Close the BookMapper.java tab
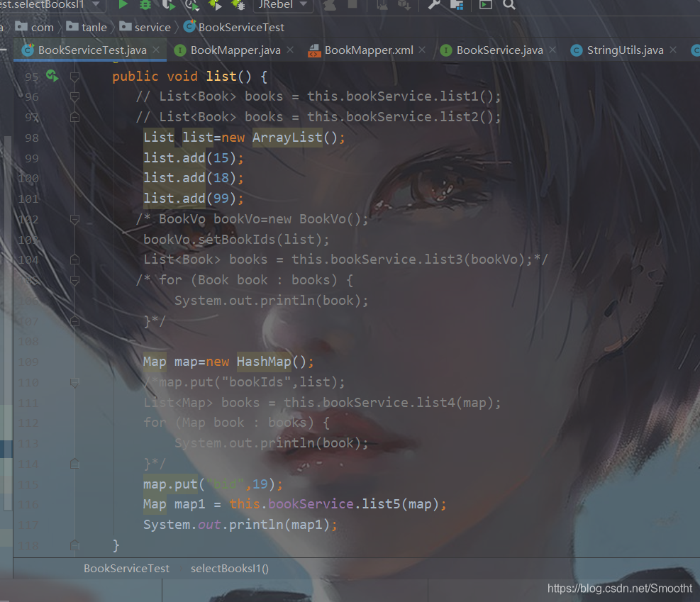700x602 pixels. click(290, 50)
